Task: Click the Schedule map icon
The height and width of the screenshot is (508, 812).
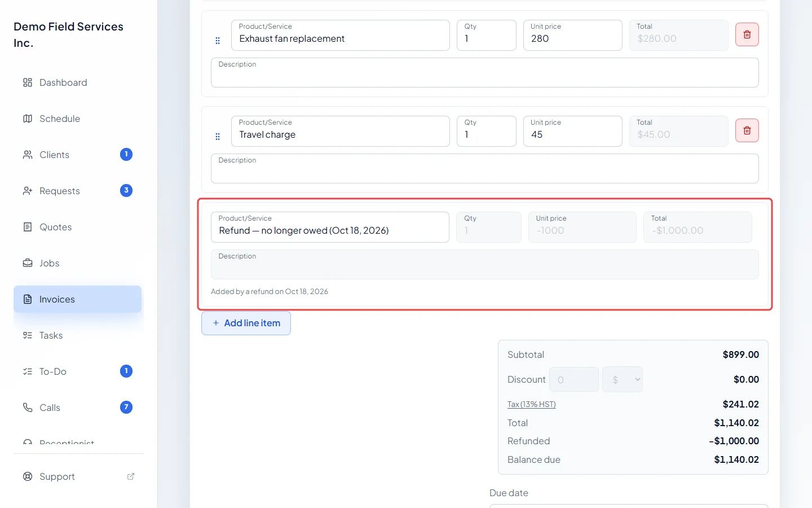Action: (x=28, y=119)
